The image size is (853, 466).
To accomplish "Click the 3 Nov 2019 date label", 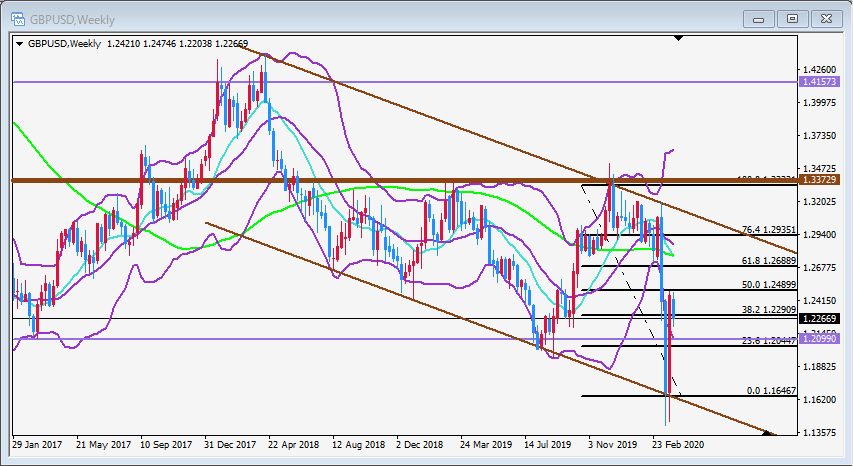I will [612, 444].
